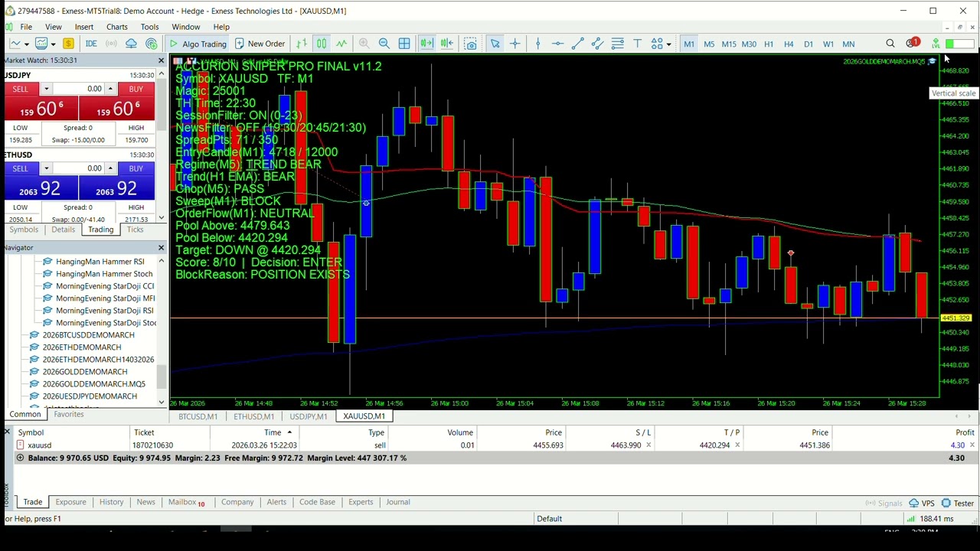Screen dimensions: 980x551
Task: Open the Charts menu
Action: click(x=117, y=27)
